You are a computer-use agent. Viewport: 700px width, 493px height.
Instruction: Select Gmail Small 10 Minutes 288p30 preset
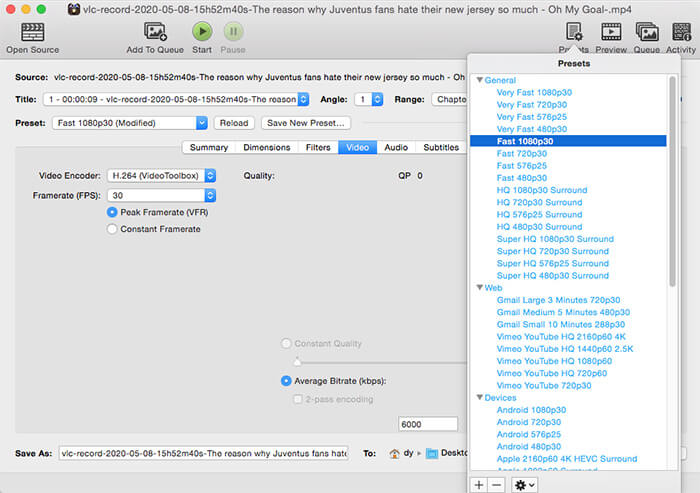(x=561, y=325)
